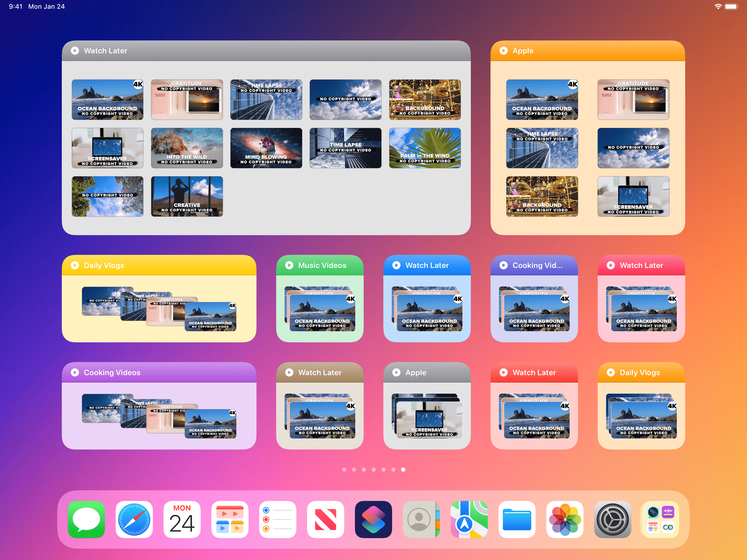747x560 pixels.
Task: Tap play icon on orange Apple widget
Action: pyautogui.click(x=503, y=51)
